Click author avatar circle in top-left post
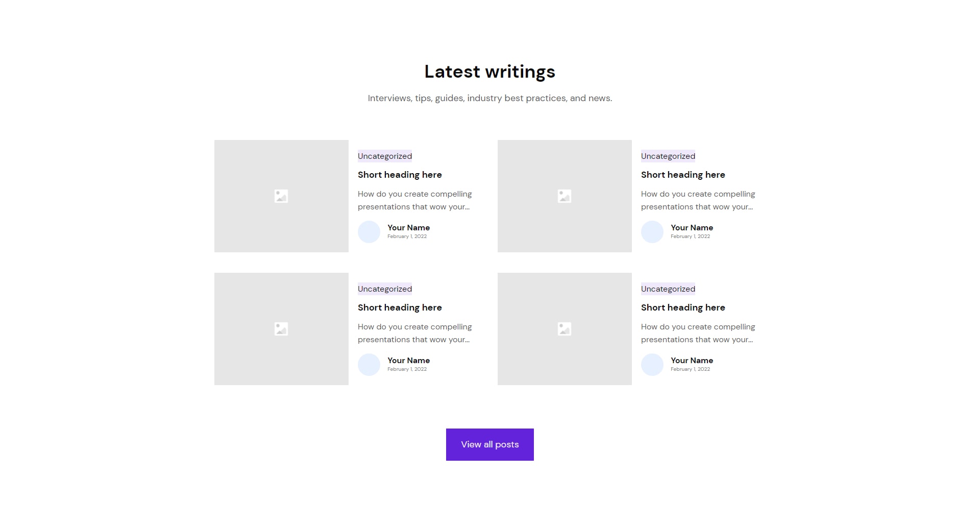The width and height of the screenshot is (980, 522). [369, 232]
